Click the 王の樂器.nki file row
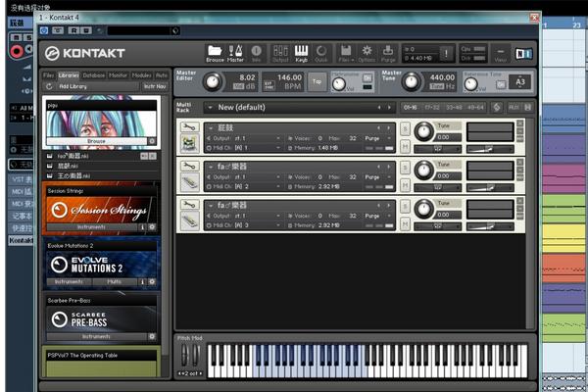Image resolution: width=588 pixels, height=392 pixels. 101,175
